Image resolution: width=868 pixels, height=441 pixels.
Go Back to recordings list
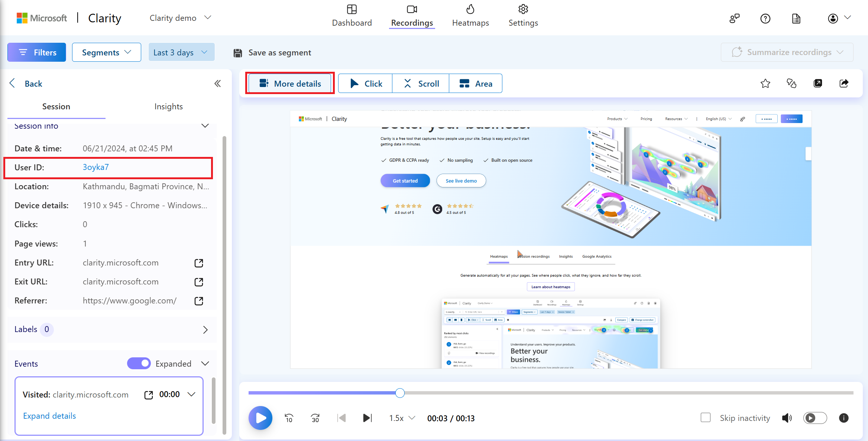26,84
